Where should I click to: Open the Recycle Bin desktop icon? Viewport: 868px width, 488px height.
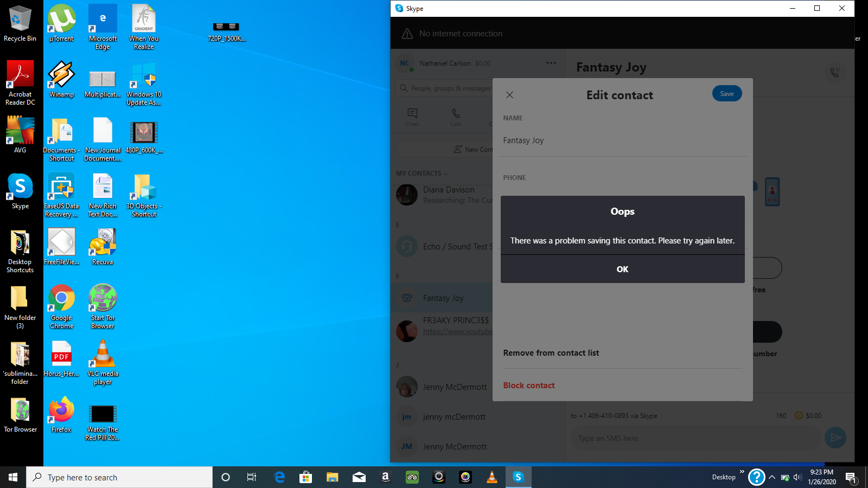pyautogui.click(x=20, y=24)
